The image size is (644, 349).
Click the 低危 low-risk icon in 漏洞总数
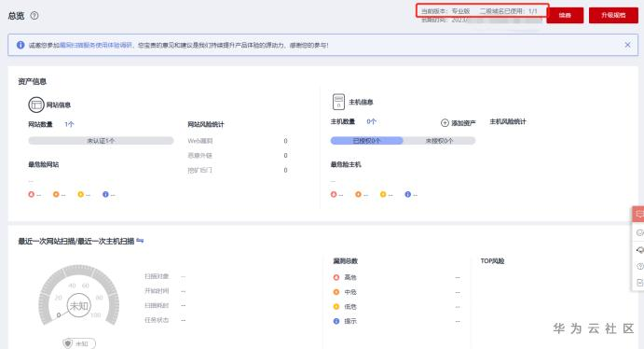coord(336,307)
